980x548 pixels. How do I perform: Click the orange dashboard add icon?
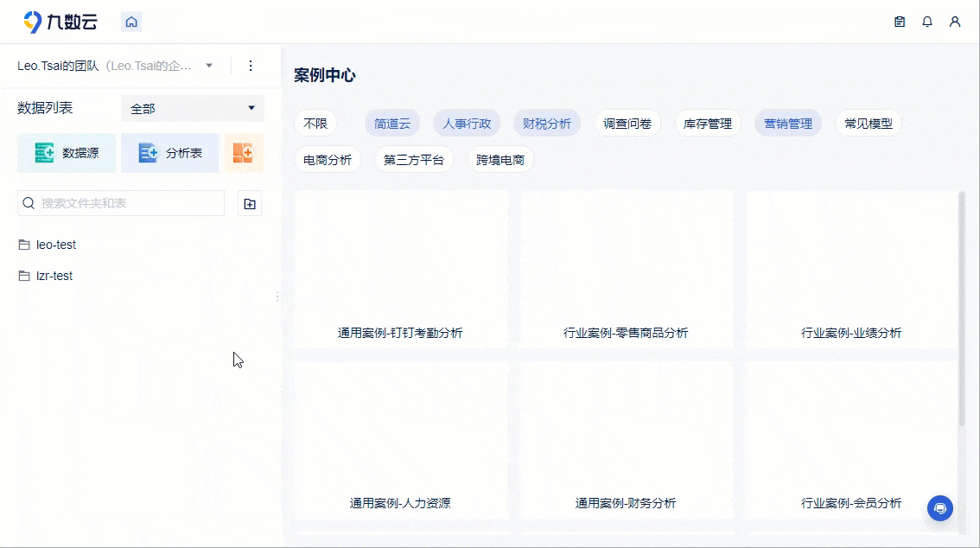point(243,152)
